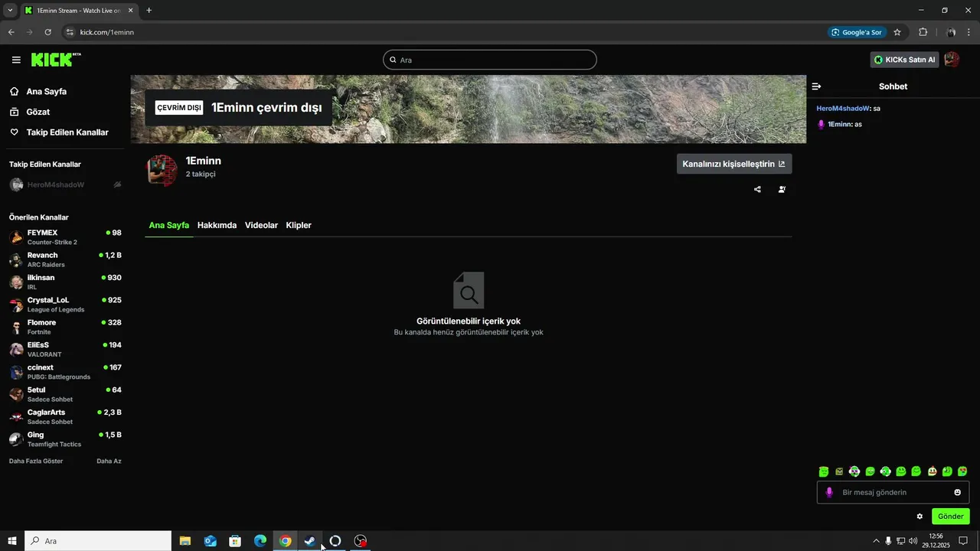Click the Takip Edilen Kanallar heart icon
The height and width of the screenshot is (551, 980).
click(x=15, y=132)
